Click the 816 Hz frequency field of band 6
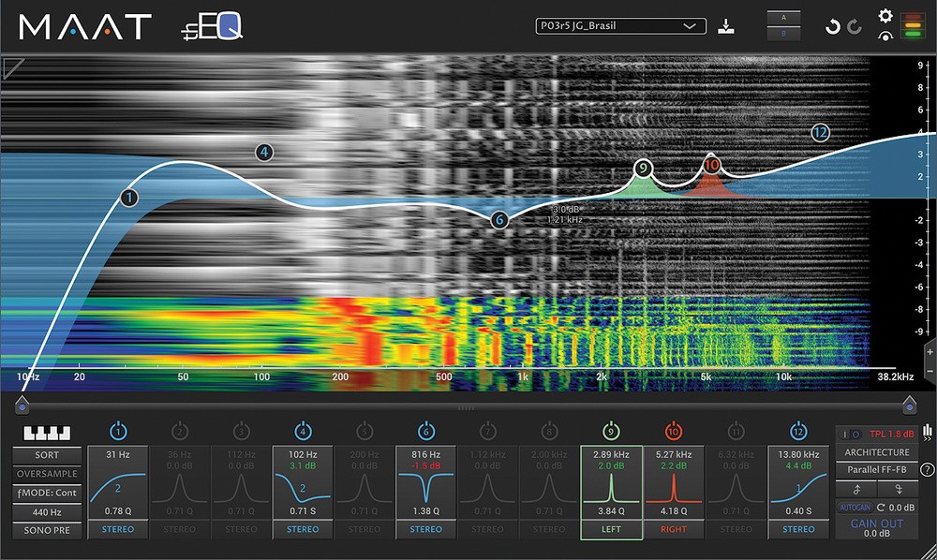This screenshot has width=937, height=560. pos(425,455)
